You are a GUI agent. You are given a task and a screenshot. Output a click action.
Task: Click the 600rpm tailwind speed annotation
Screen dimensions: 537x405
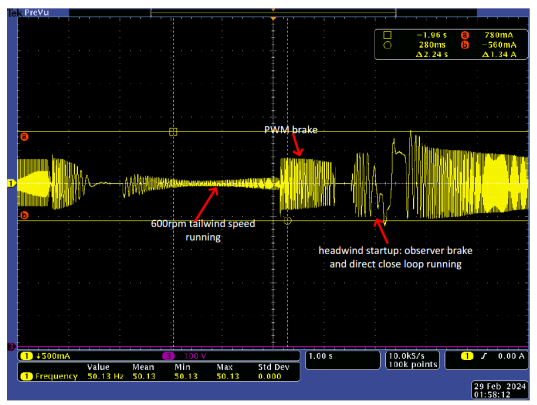203,230
